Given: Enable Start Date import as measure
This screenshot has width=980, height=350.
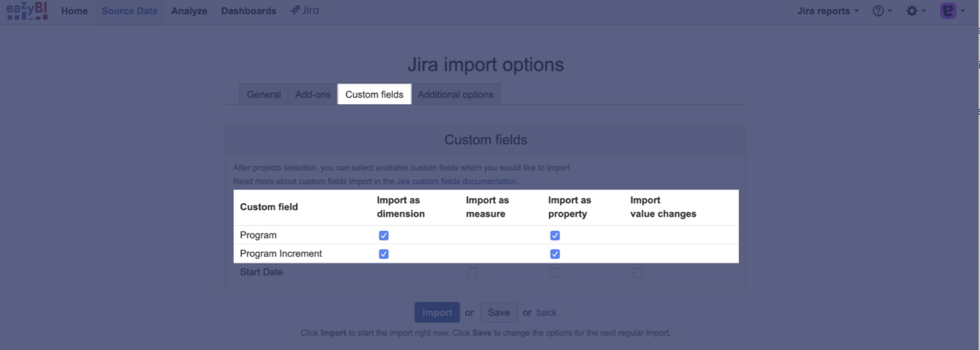Looking at the screenshot, I should pos(473,272).
